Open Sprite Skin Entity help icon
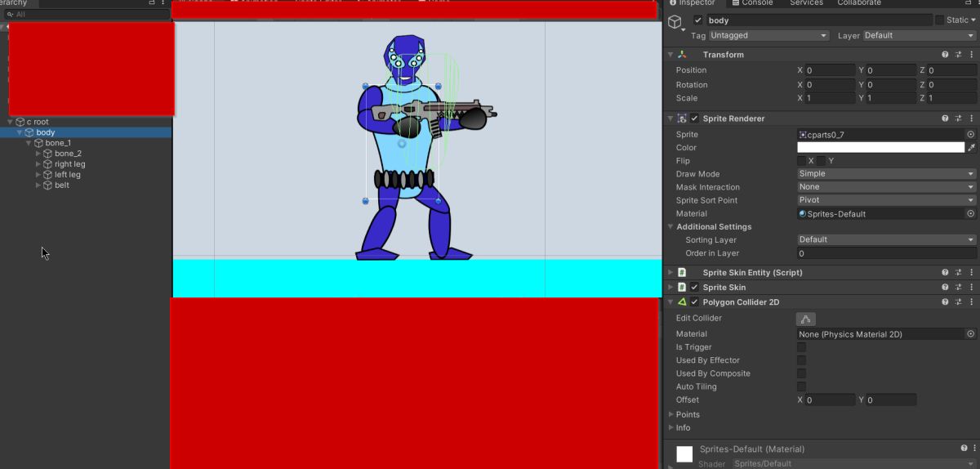Viewport: 980px width, 469px height. click(x=945, y=273)
